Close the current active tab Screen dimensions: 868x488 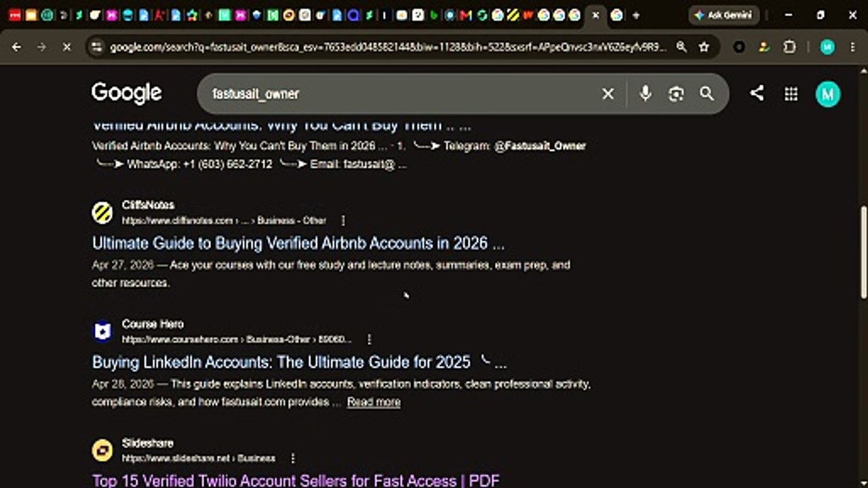[x=595, y=15]
